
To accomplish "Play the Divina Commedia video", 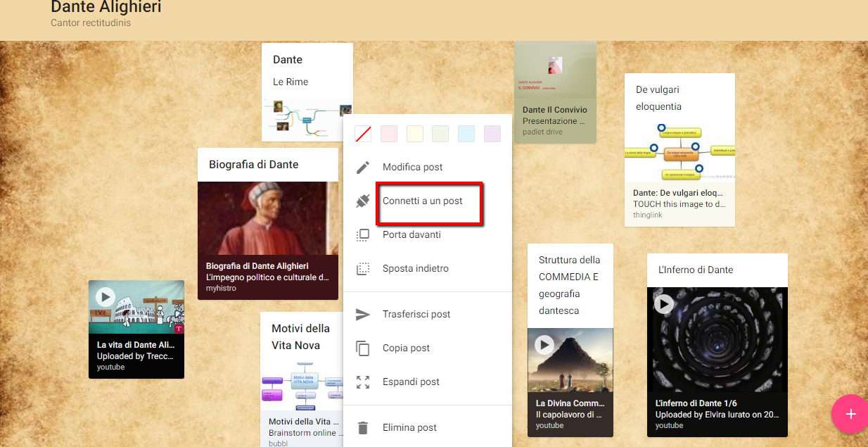I will 545,345.
